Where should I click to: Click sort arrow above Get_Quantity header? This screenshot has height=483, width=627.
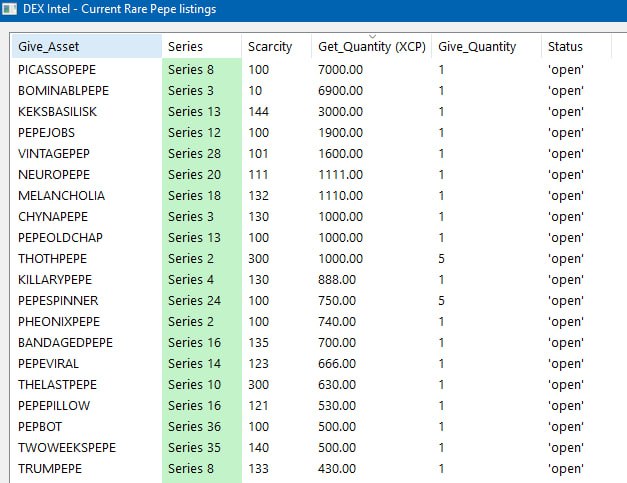point(372,36)
